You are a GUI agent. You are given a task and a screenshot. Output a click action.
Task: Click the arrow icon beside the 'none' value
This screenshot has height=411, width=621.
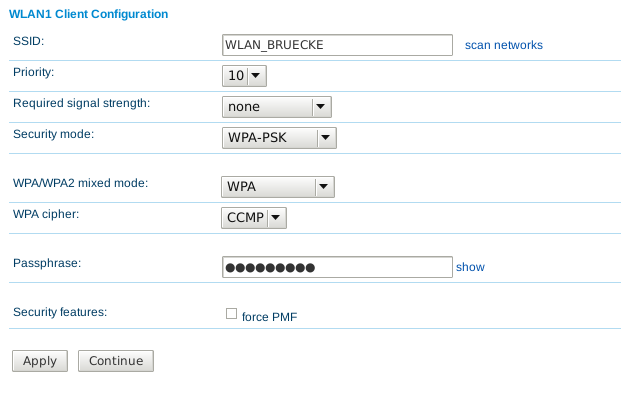[321, 107]
